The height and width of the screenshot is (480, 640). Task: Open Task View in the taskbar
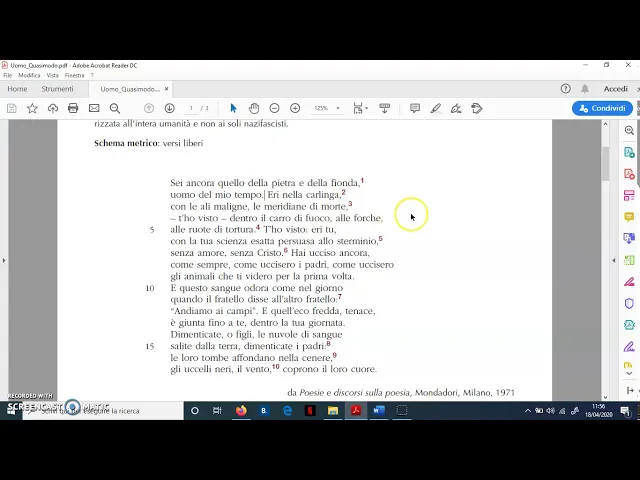coord(217,410)
